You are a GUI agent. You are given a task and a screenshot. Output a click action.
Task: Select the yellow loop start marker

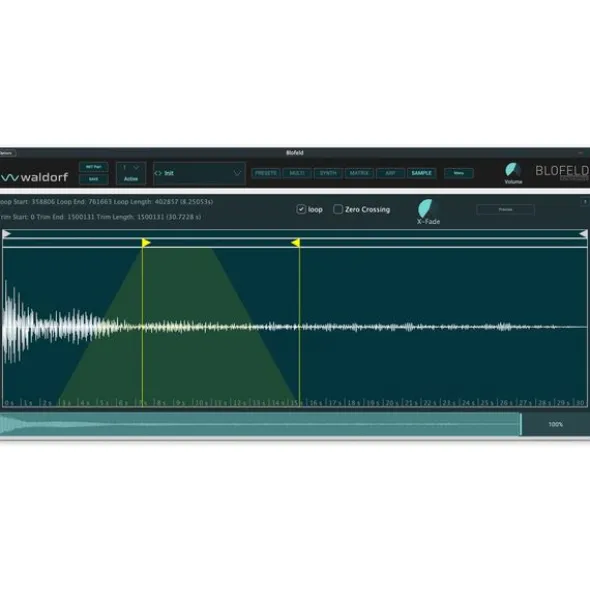pos(146,243)
